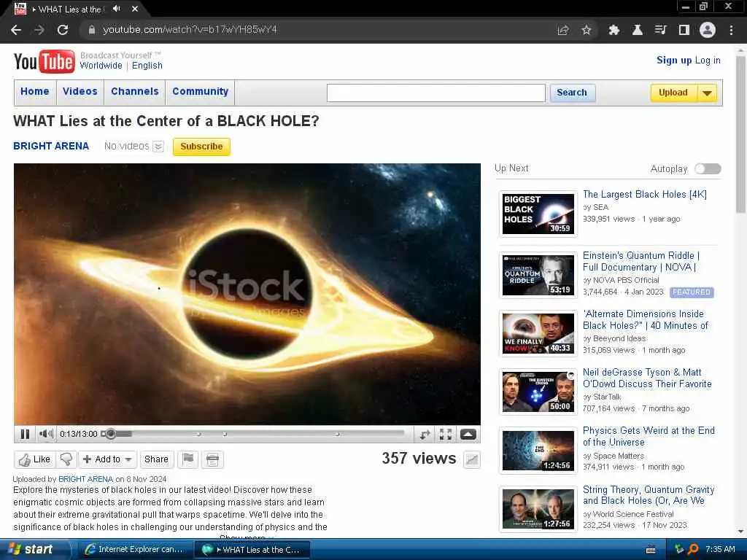The image size is (747, 560).
Task: Click the video playhead knob
Action: (111, 434)
